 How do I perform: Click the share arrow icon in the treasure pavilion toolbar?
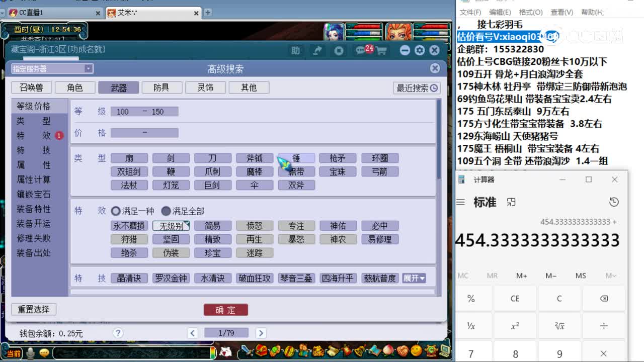(317, 50)
